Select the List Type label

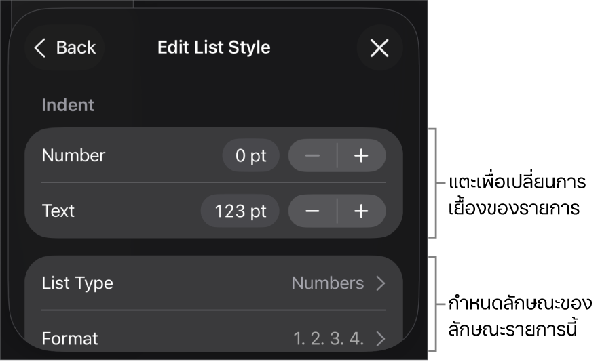point(77,283)
